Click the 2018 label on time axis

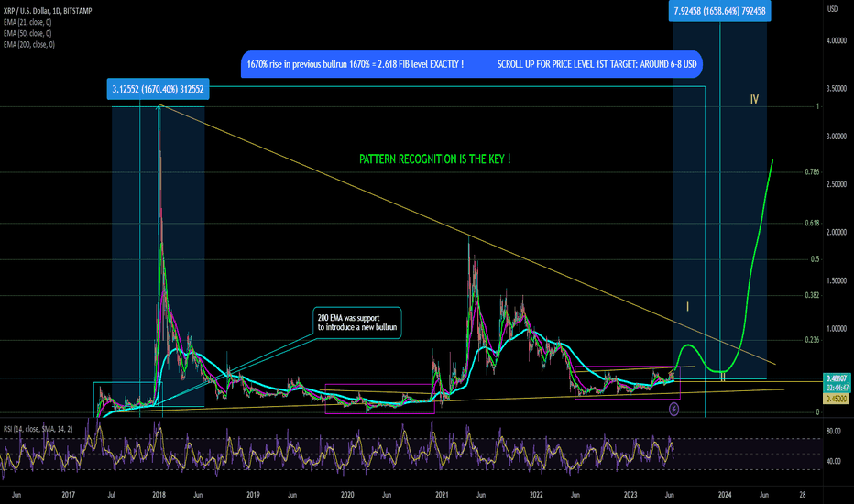point(159,495)
